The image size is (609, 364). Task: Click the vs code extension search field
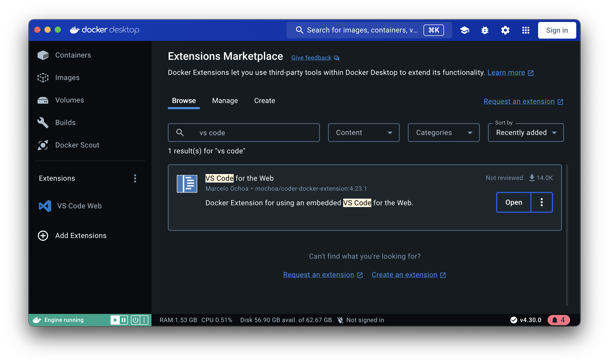tap(253, 133)
